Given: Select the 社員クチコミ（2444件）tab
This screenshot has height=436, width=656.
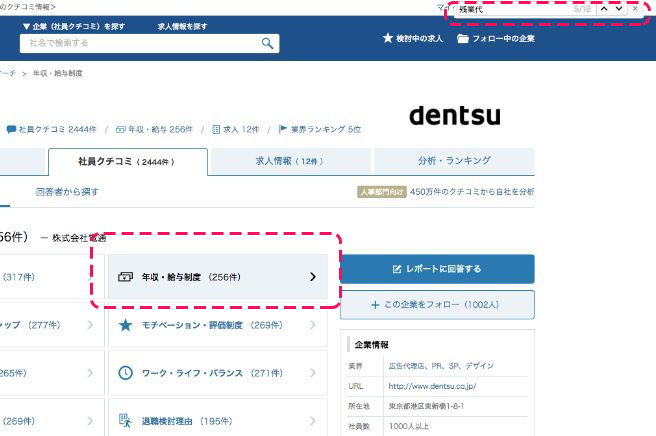Looking at the screenshot, I should coord(128,162).
